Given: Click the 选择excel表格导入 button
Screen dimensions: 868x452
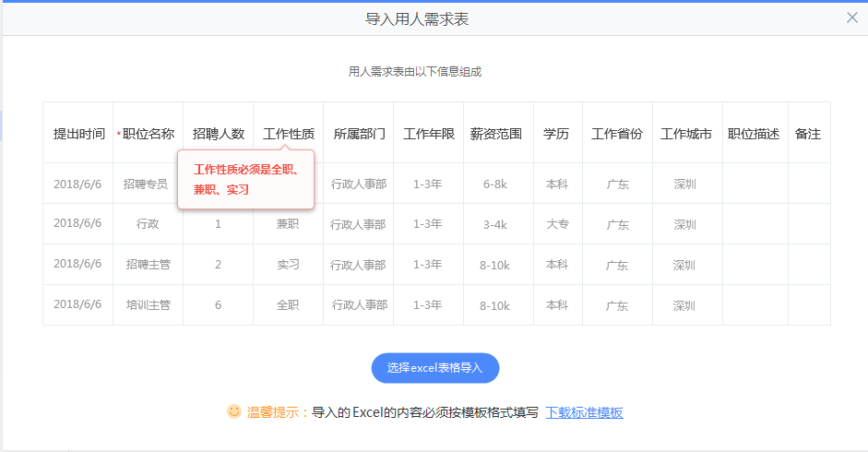Looking at the screenshot, I should click(435, 368).
